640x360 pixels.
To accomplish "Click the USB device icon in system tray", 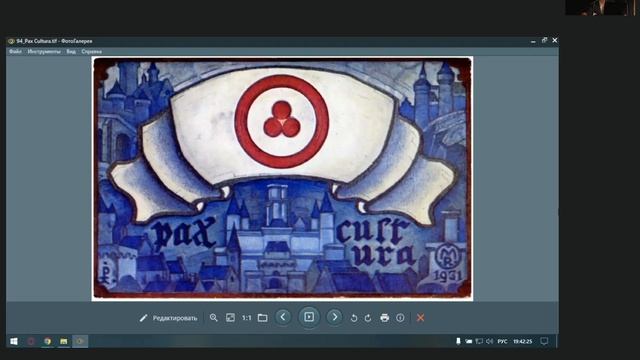I will pyautogui.click(x=458, y=341).
